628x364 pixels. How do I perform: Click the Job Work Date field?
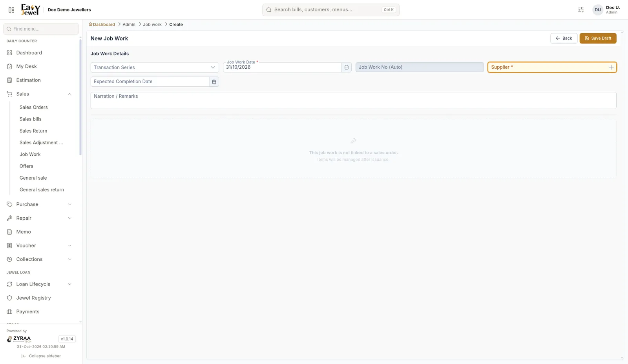(282, 67)
